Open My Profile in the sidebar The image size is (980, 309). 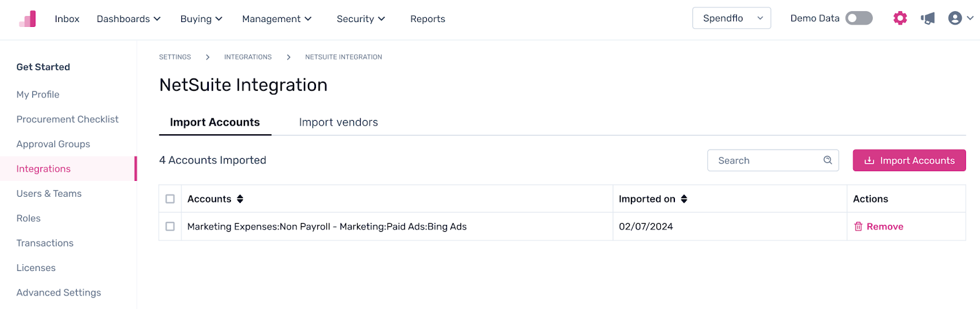point(38,94)
